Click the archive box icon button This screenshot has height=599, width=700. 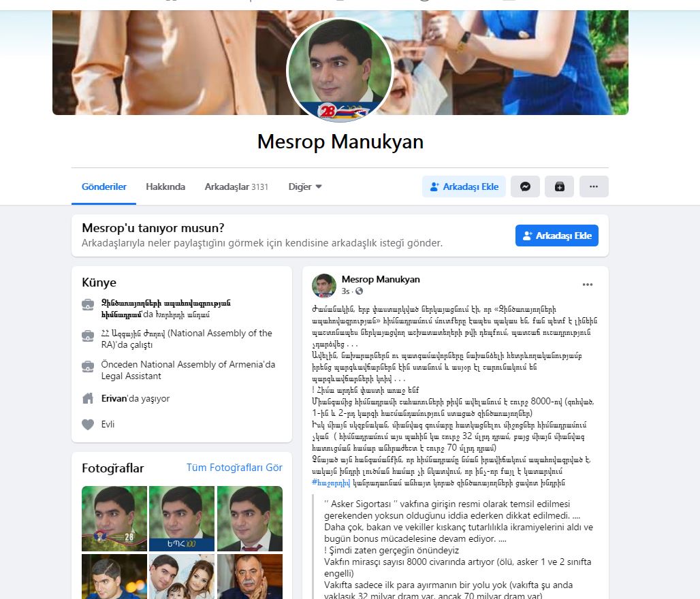pos(559,187)
